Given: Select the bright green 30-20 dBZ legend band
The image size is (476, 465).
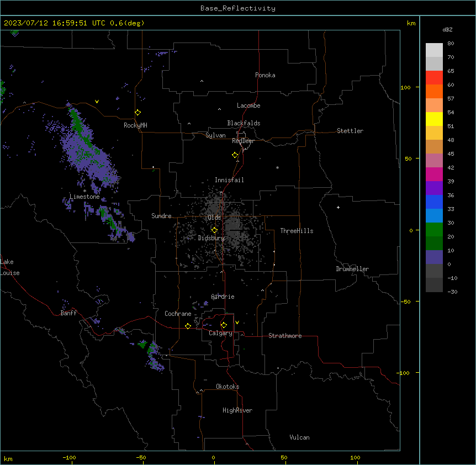Looking at the screenshot, I should pyautogui.click(x=434, y=230).
